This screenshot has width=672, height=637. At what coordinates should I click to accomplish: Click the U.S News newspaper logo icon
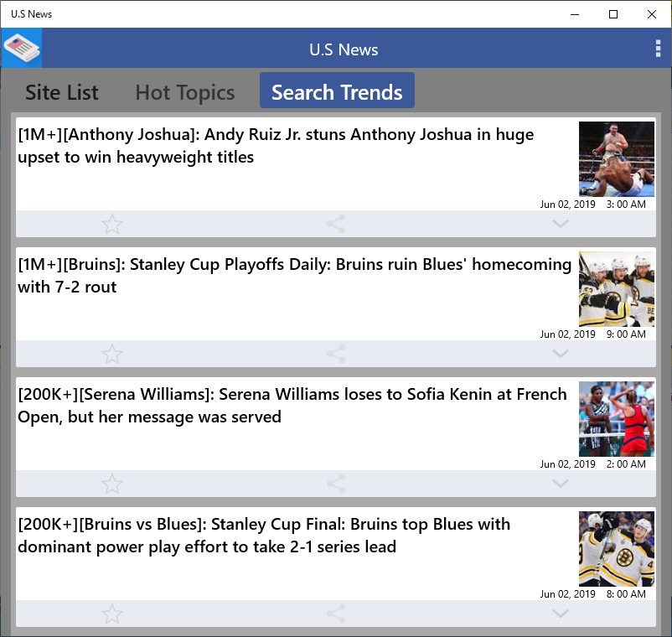click(22, 48)
